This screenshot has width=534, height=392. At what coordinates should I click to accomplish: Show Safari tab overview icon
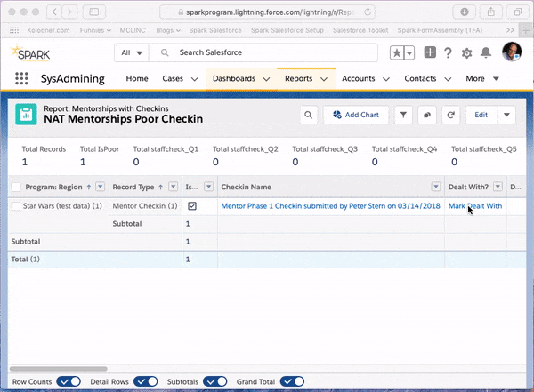[518, 12]
